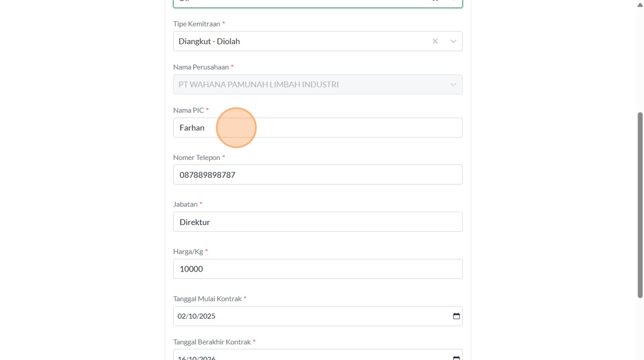The height and width of the screenshot is (360, 644).
Task: Click the page vertical scrollbar thumb
Action: tap(640, 205)
